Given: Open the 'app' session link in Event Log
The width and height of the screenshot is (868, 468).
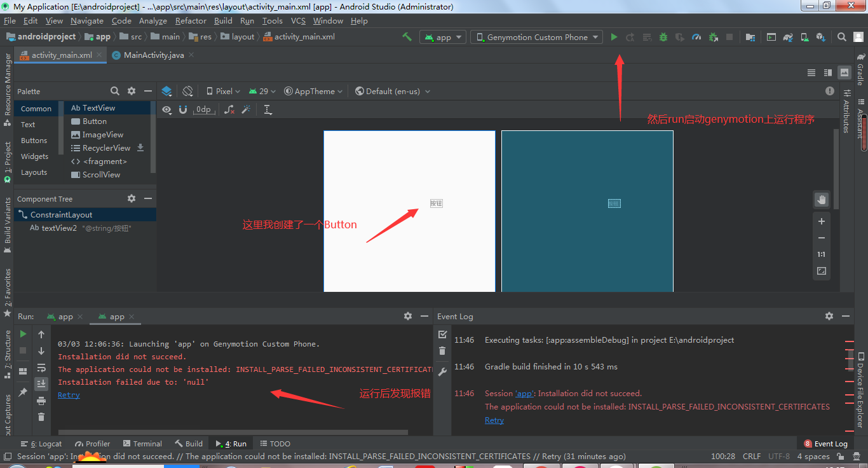Looking at the screenshot, I should pyautogui.click(x=524, y=393).
